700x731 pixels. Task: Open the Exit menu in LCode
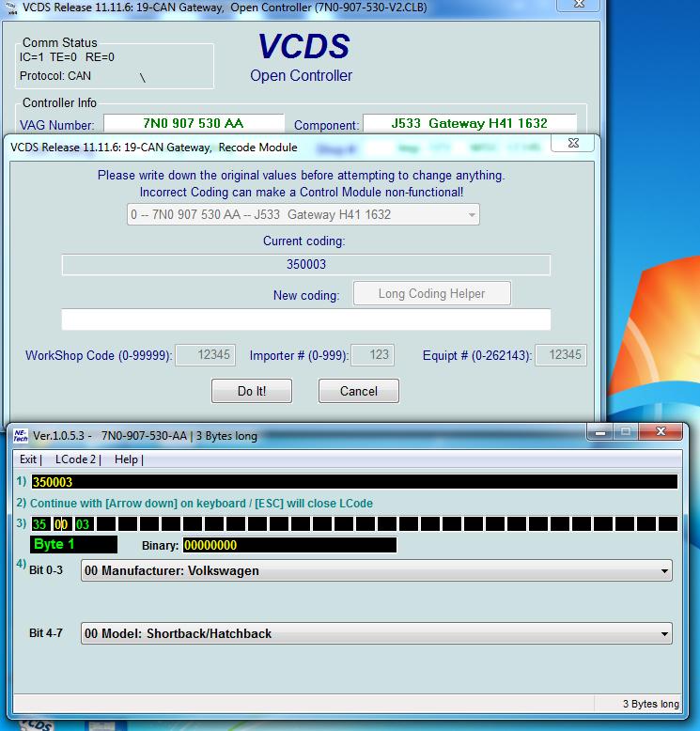click(x=28, y=459)
